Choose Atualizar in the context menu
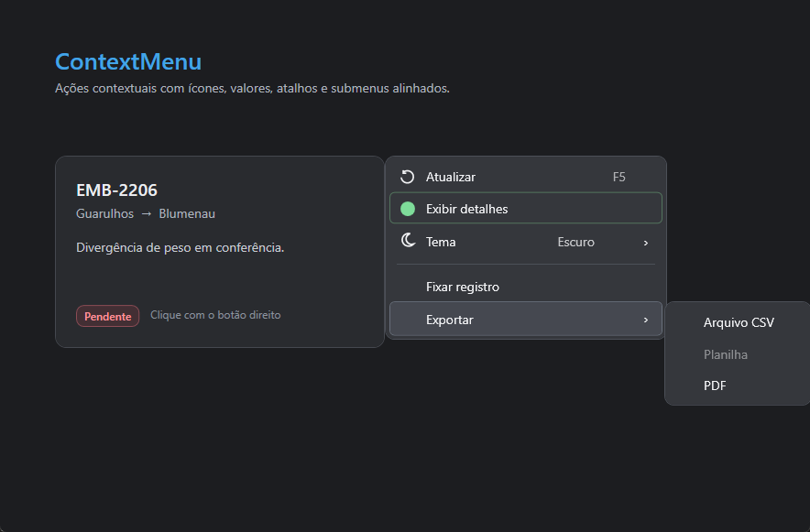The width and height of the screenshot is (810, 532). point(526,177)
